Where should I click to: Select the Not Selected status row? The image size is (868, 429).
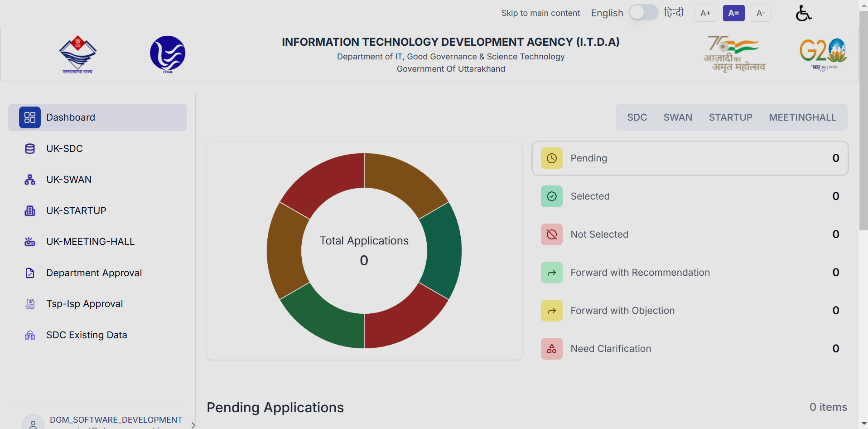[690, 234]
